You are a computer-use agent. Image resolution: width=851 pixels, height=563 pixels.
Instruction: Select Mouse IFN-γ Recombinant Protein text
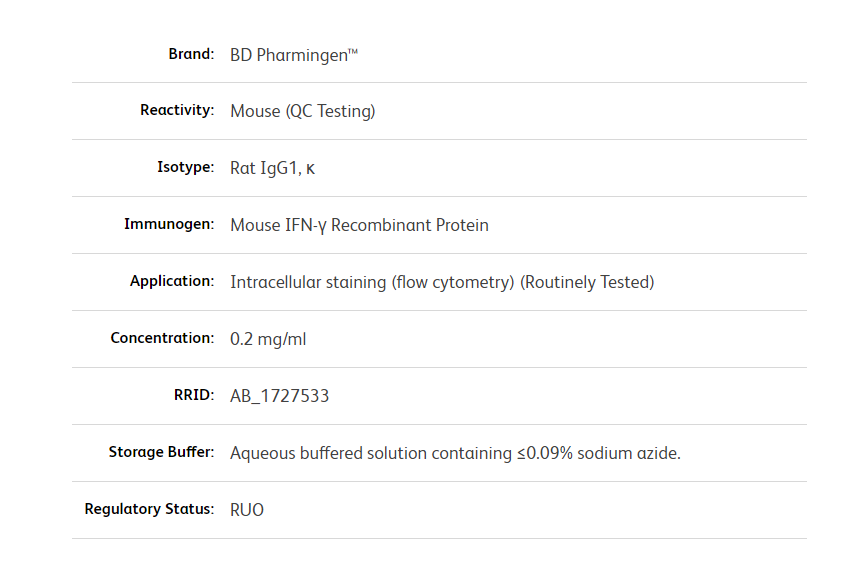click(x=359, y=225)
